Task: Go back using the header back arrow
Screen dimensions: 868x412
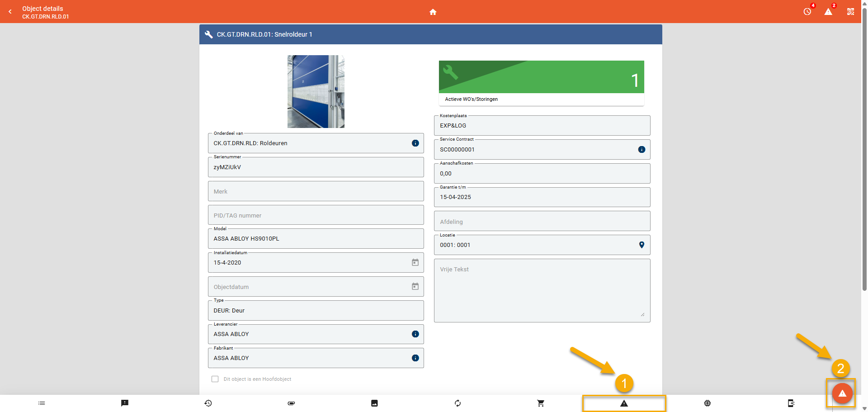Action: 10,12
